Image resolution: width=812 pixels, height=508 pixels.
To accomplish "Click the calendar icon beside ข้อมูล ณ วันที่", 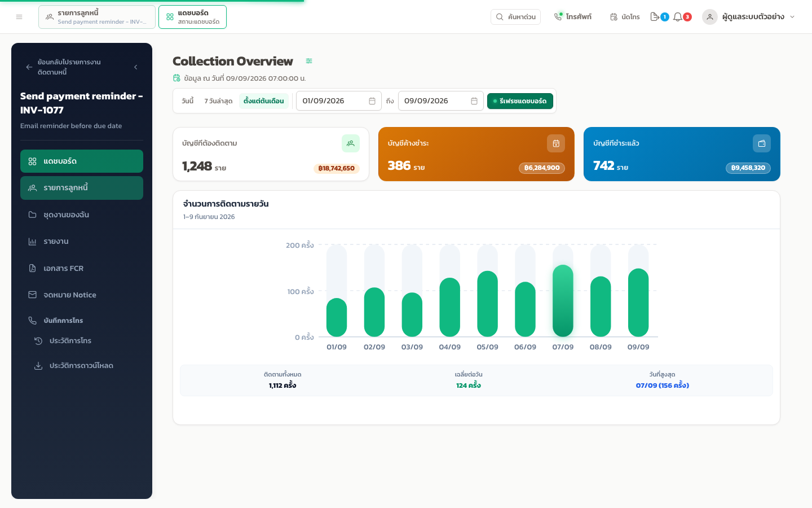I will [x=176, y=78].
